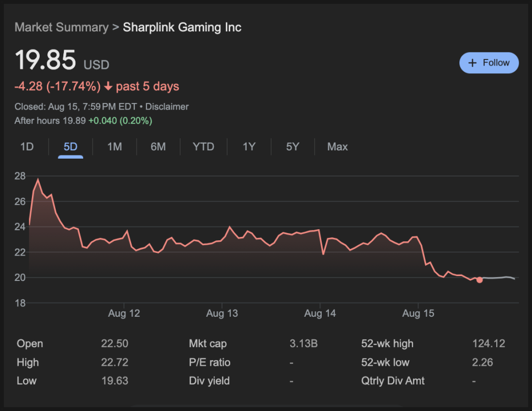Switch to the 1D range tab
Viewport: 532px width, 411px height.
pyautogui.click(x=27, y=147)
